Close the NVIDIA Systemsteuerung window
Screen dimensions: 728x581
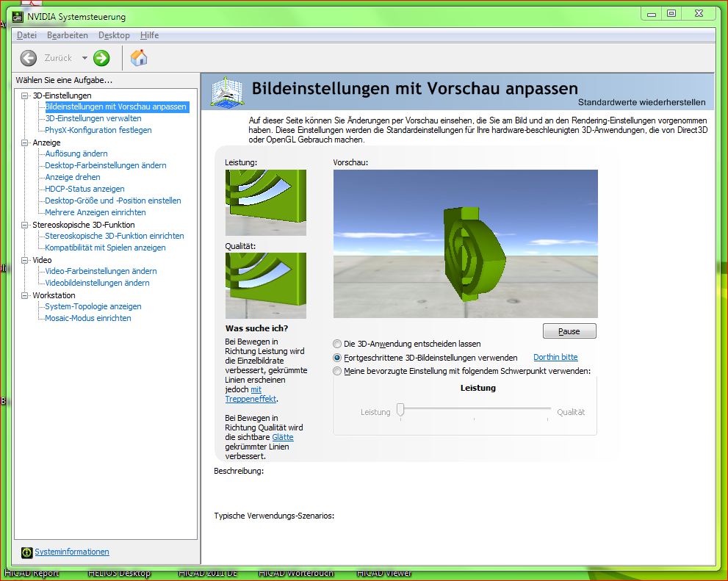click(x=699, y=14)
